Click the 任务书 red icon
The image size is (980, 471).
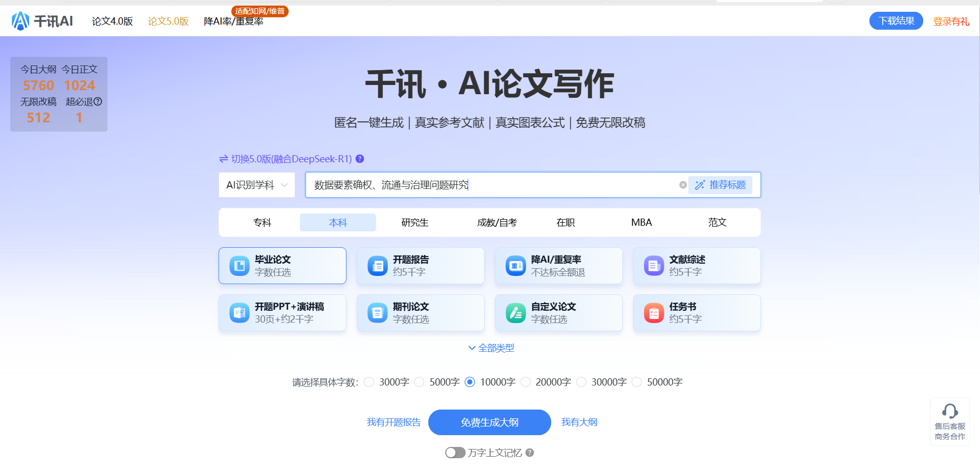pyautogui.click(x=654, y=313)
